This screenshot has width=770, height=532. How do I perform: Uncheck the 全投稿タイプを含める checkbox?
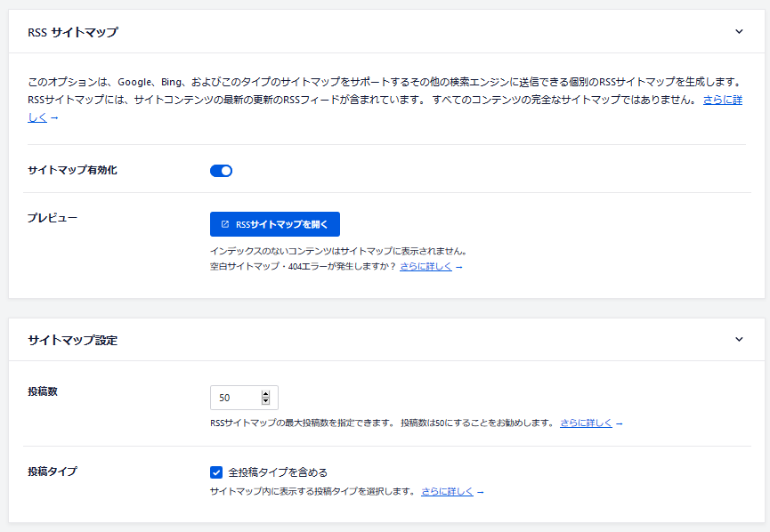(x=216, y=472)
